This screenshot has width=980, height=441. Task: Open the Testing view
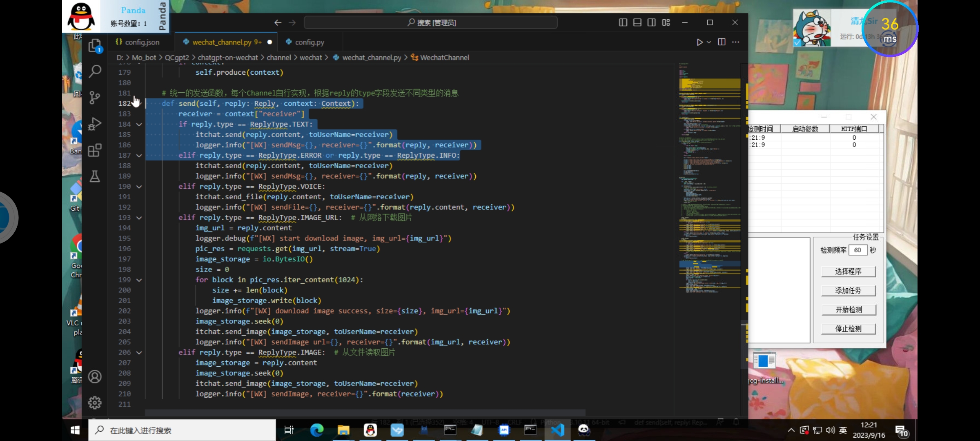pyautogui.click(x=95, y=177)
